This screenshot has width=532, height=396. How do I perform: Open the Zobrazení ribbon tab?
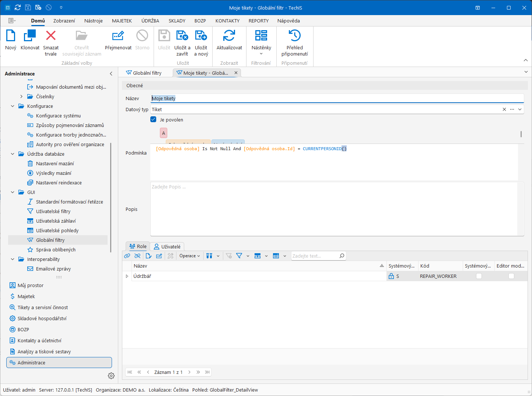(x=64, y=21)
